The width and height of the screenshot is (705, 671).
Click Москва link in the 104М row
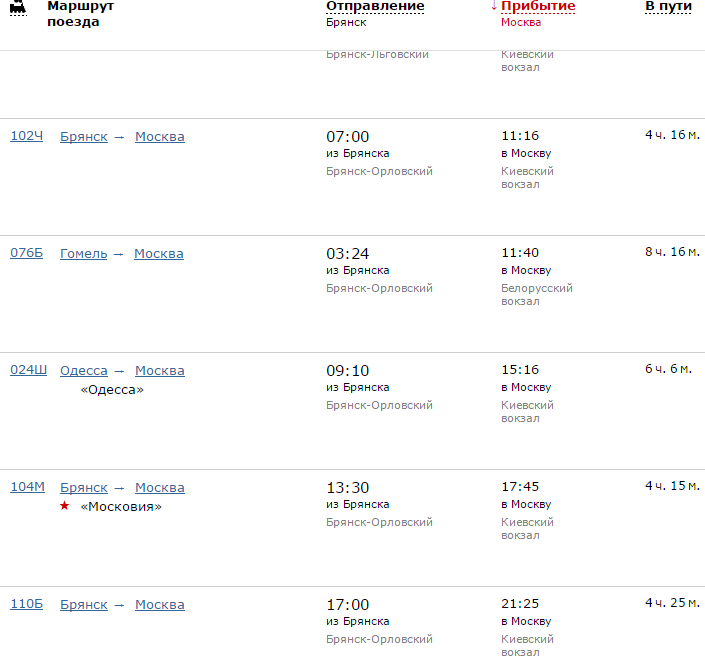pos(160,487)
